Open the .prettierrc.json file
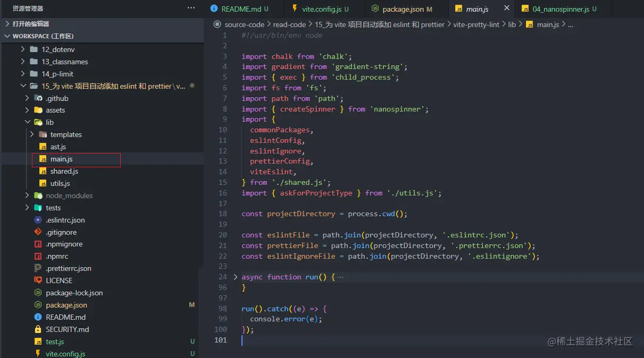This screenshot has height=358, width=644. point(69,268)
